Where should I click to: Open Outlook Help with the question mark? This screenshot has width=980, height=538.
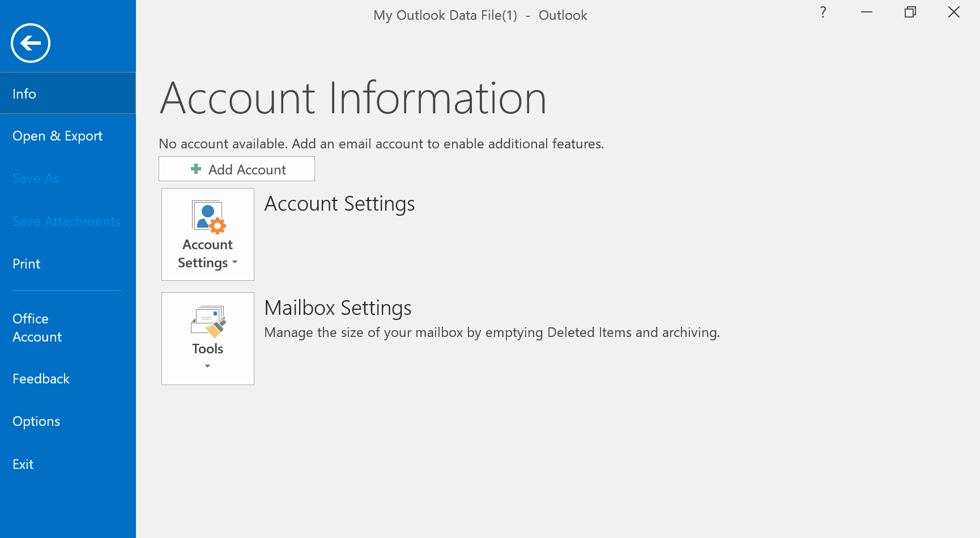point(823,12)
